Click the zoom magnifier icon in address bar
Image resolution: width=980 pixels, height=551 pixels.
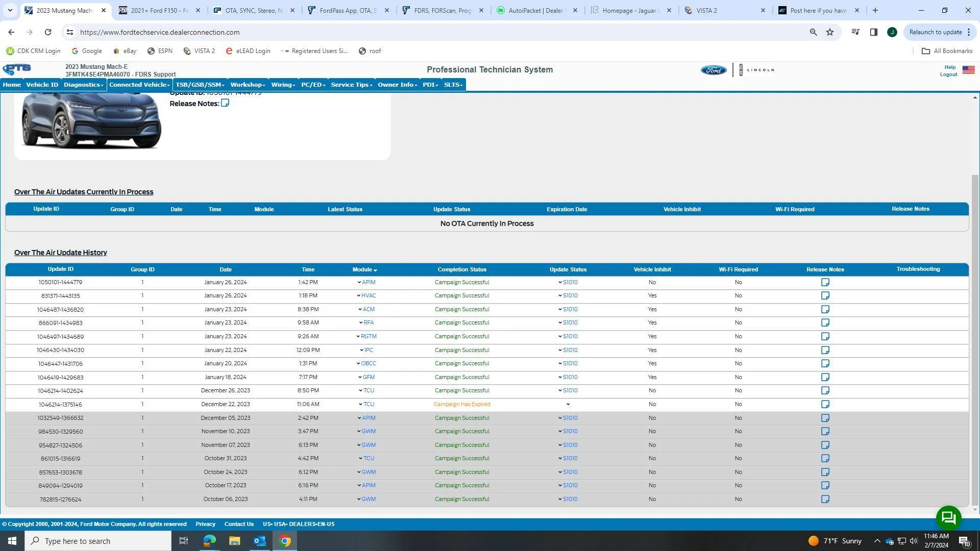coord(813,32)
